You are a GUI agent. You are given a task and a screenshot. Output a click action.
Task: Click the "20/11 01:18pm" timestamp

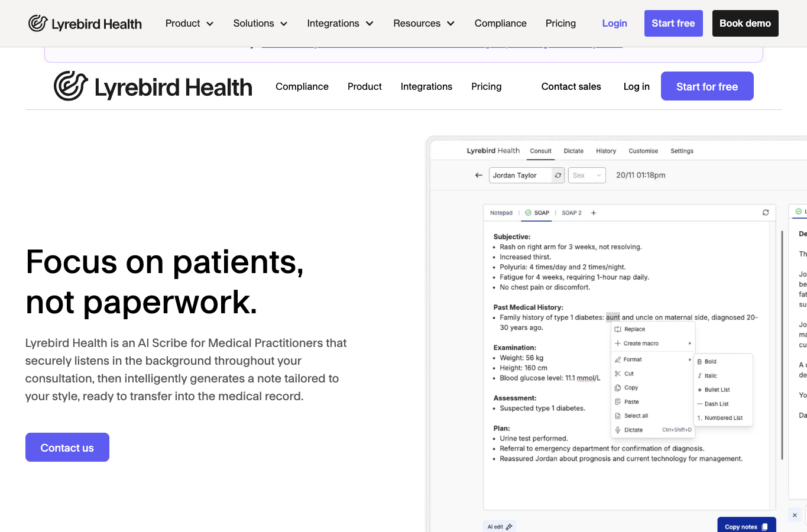pos(641,176)
